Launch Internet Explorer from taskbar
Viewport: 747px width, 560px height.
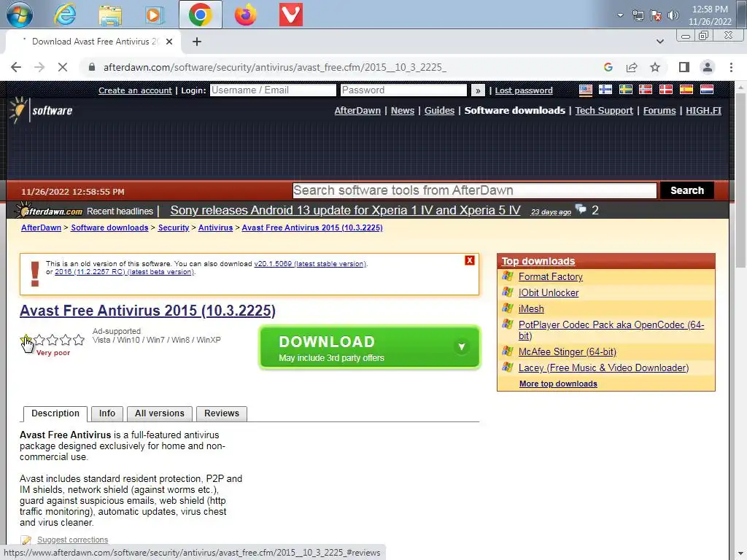(x=65, y=15)
